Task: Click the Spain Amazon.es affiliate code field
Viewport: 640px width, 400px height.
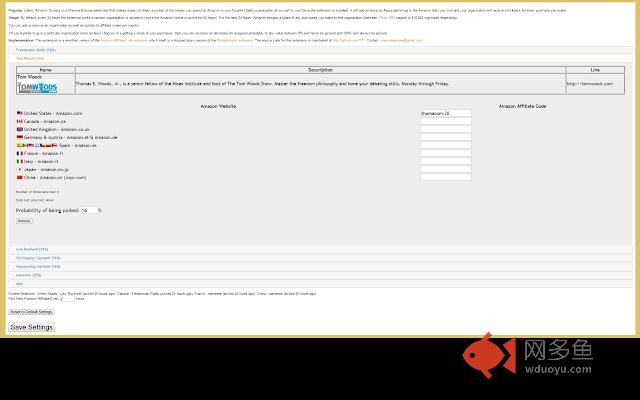Action: pyautogui.click(x=446, y=145)
